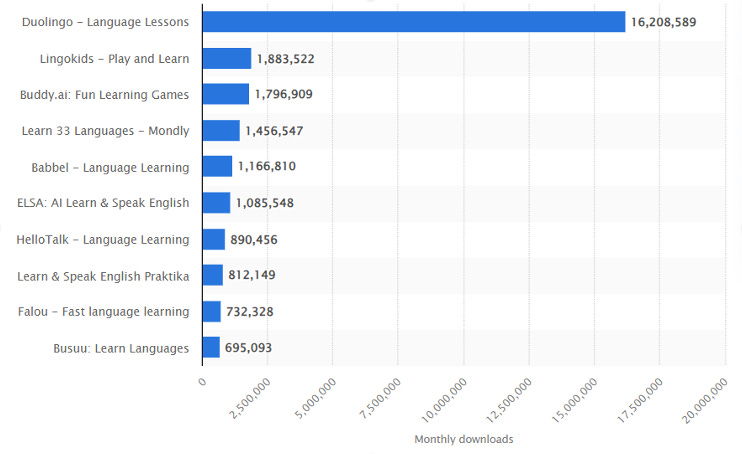This screenshot has width=742, height=454.
Task: Click the value 1,883,522
Action: [285, 59]
